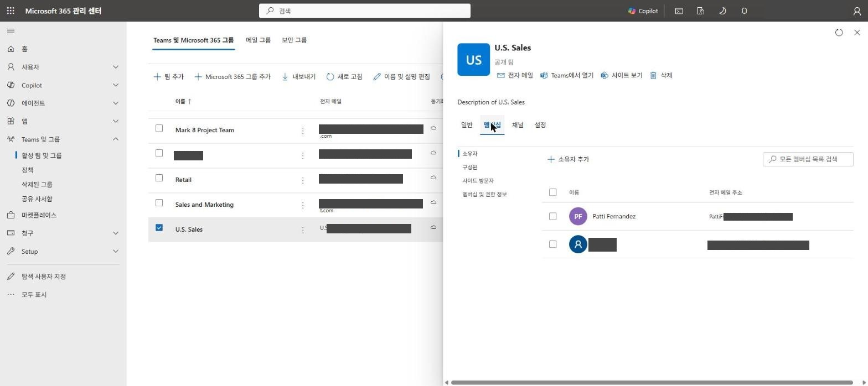Image resolution: width=868 pixels, height=386 pixels.
Task: Click 이름 및 설명 편집 button
Action: [402, 77]
